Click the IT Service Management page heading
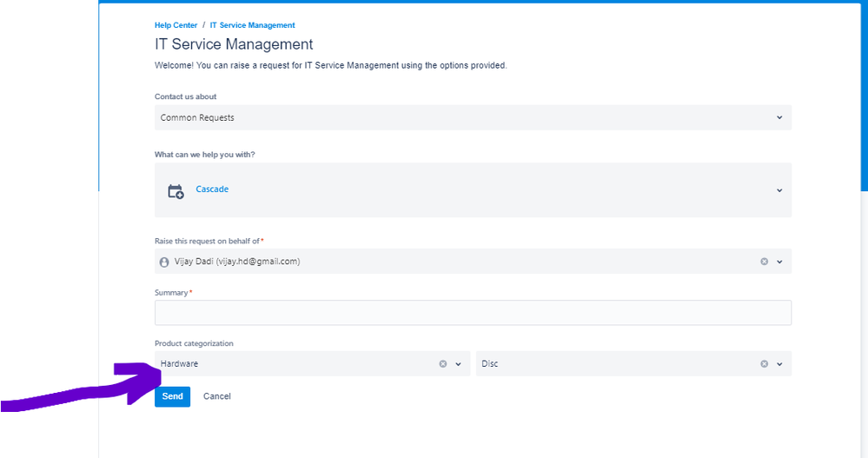The width and height of the screenshot is (868, 458). tap(234, 44)
